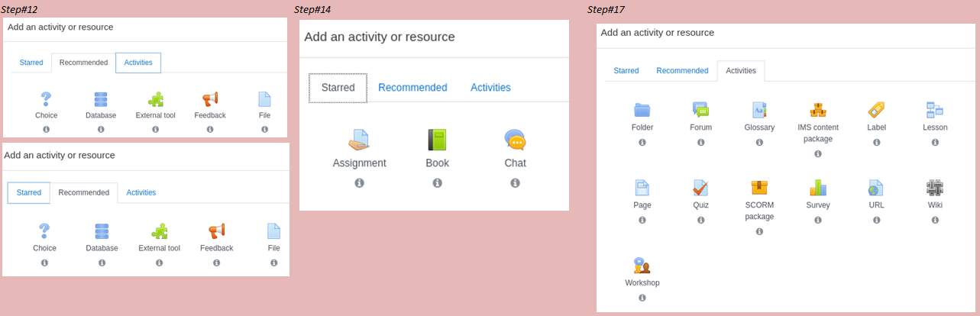Choose the Book resource icon
This screenshot has height=316, width=980.
point(437,140)
